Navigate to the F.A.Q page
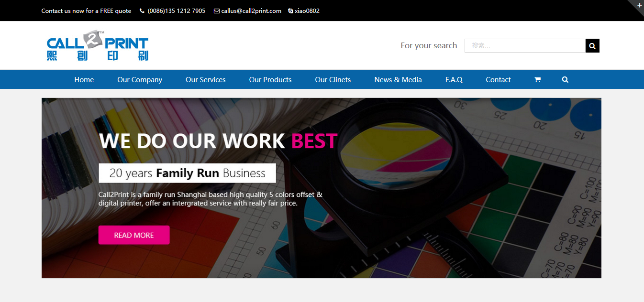 [x=454, y=80]
